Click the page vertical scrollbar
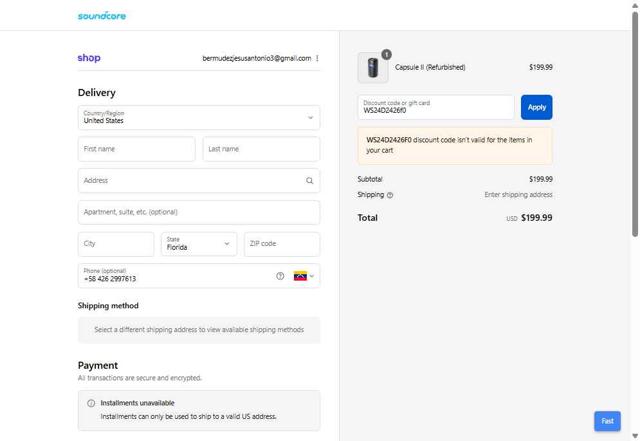This screenshot has width=640, height=441. pyautogui.click(x=635, y=124)
